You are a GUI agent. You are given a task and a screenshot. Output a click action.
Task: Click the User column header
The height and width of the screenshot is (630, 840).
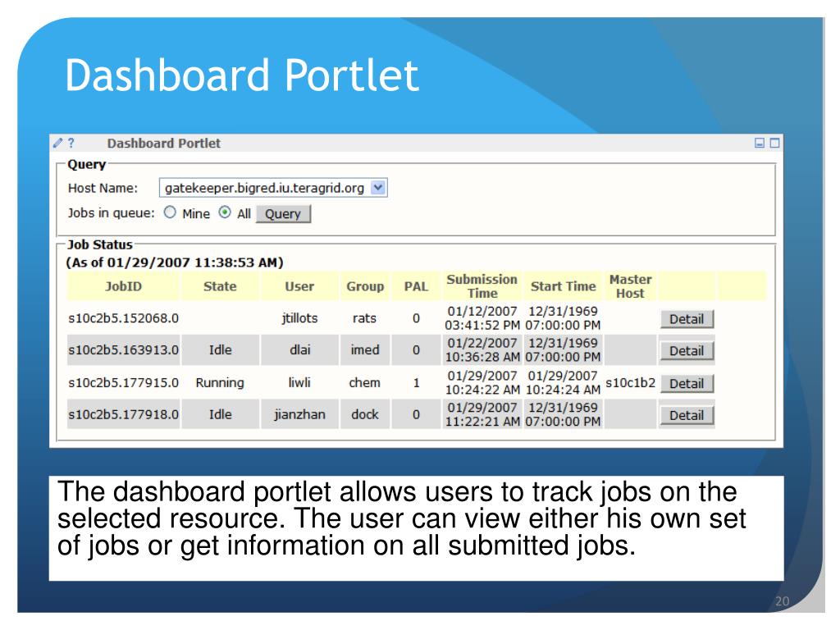[299, 286]
